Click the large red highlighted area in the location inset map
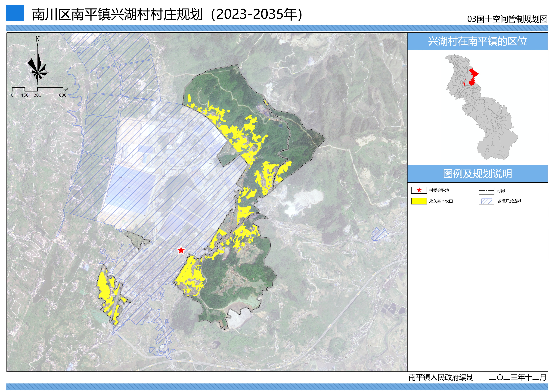Screen dimensions: 555x392 [x=473, y=77]
